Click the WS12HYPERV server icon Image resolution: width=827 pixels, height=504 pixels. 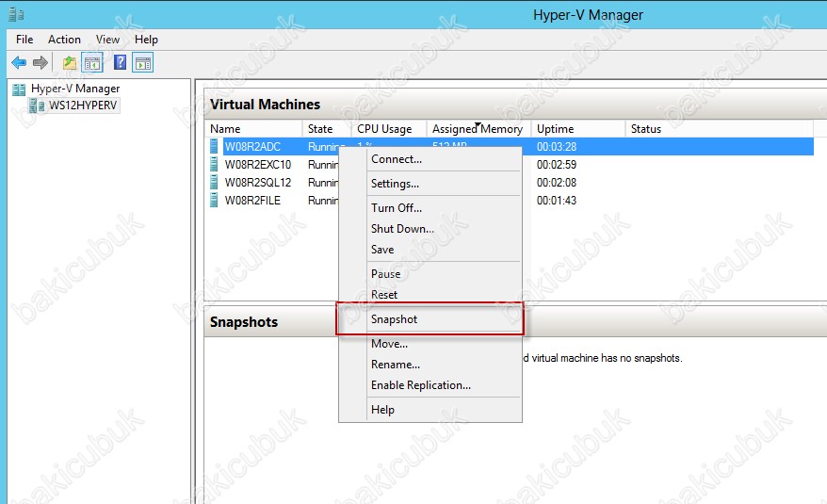click(x=37, y=106)
